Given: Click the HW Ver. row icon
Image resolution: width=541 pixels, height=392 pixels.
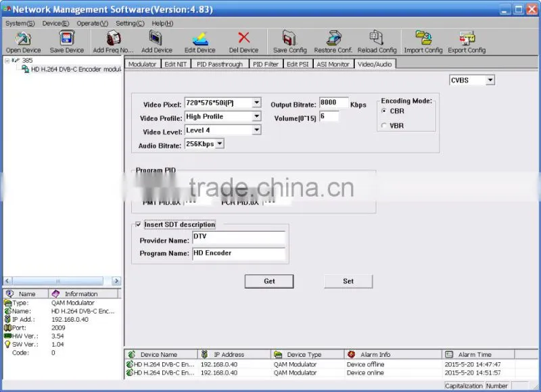Looking at the screenshot, I should [7, 336].
